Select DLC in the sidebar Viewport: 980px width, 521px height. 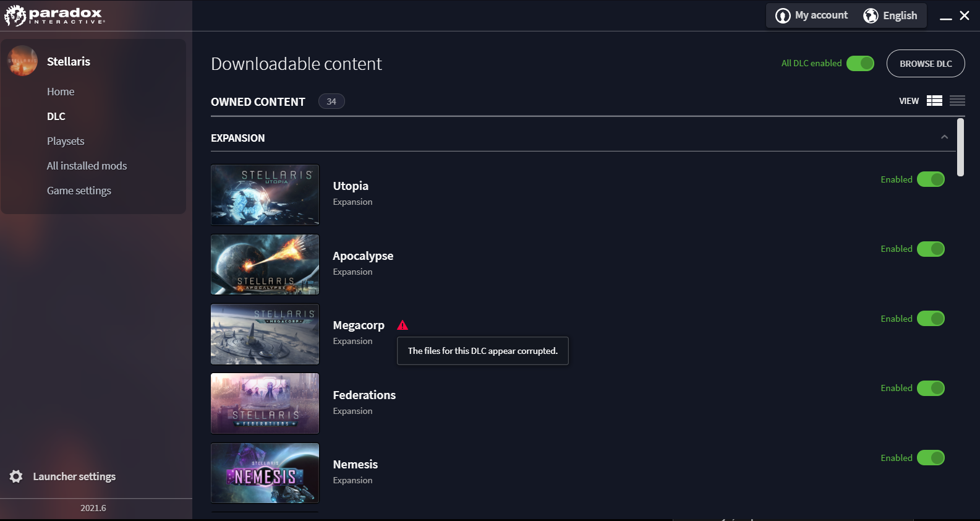pos(56,116)
